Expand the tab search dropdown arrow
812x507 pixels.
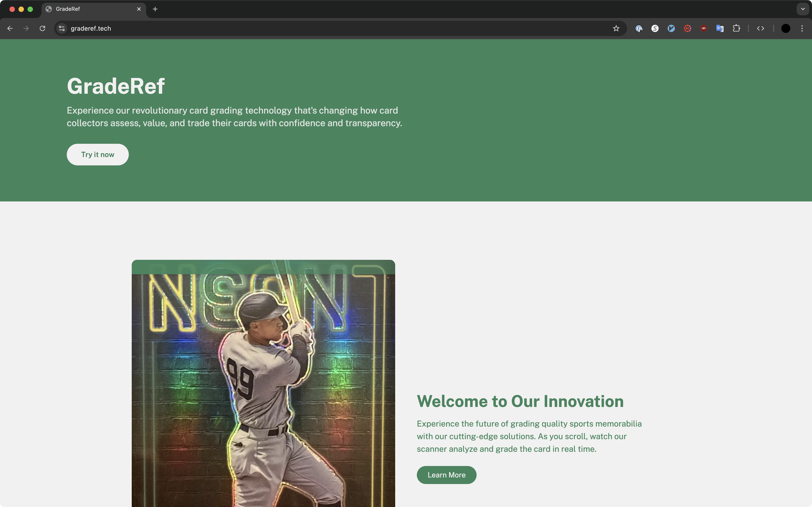click(x=803, y=9)
